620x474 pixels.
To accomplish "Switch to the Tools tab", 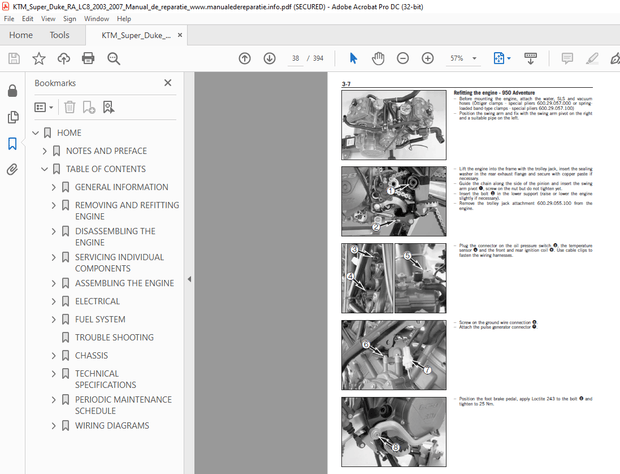I will coord(59,35).
